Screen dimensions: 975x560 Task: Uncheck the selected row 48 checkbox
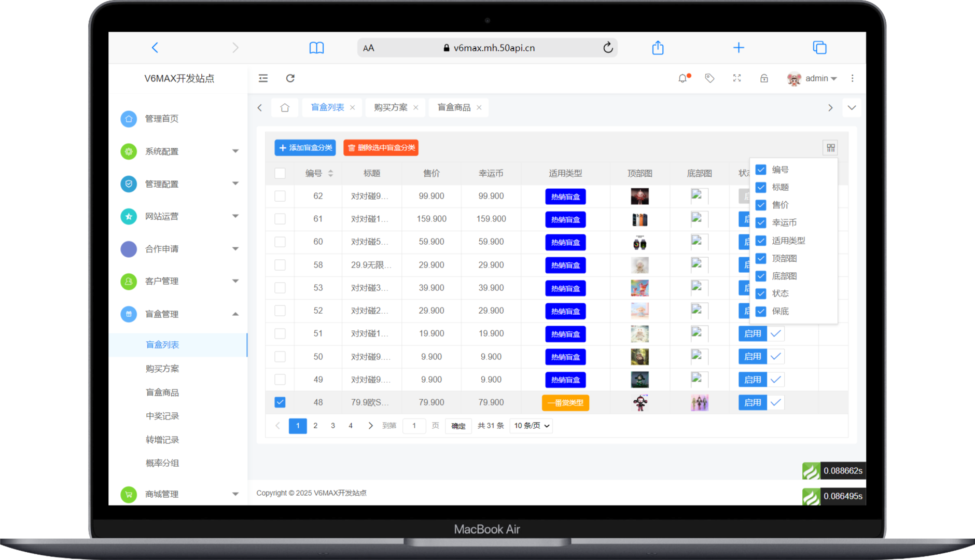click(280, 402)
